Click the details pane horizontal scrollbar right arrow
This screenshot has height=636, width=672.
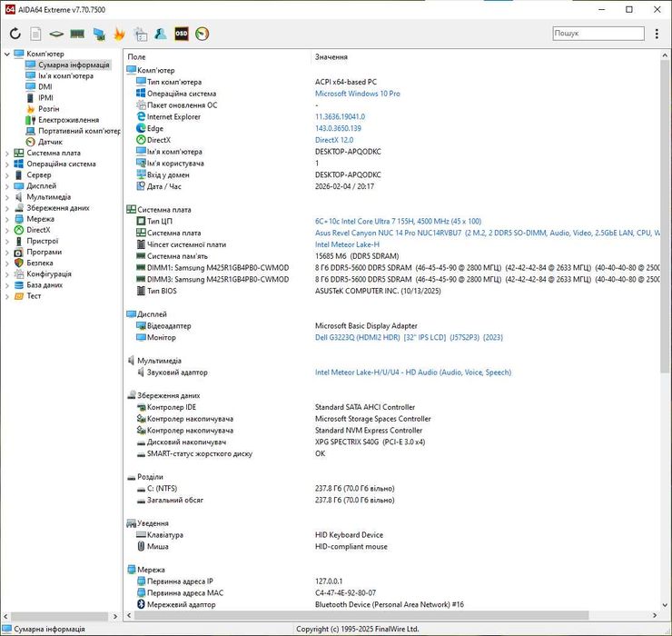(x=655, y=615)
